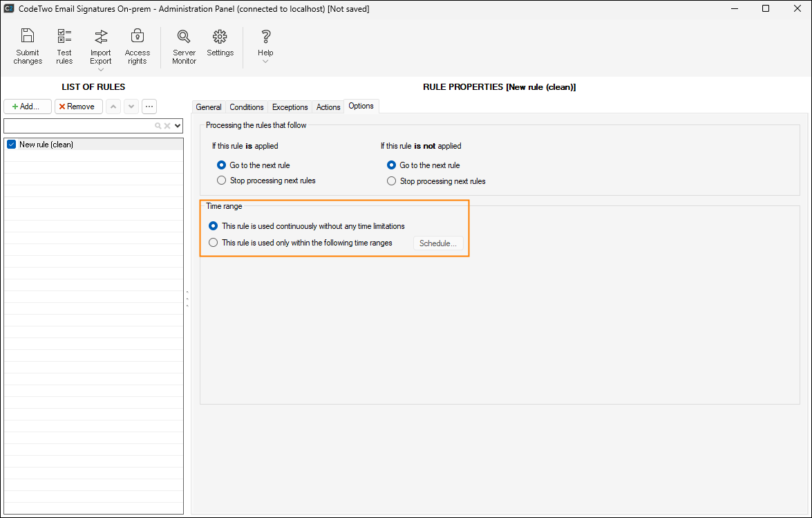The height and width of the screenshot is (518, 812).
Task: Open the Test rules tool
Action: click(64, 37)
